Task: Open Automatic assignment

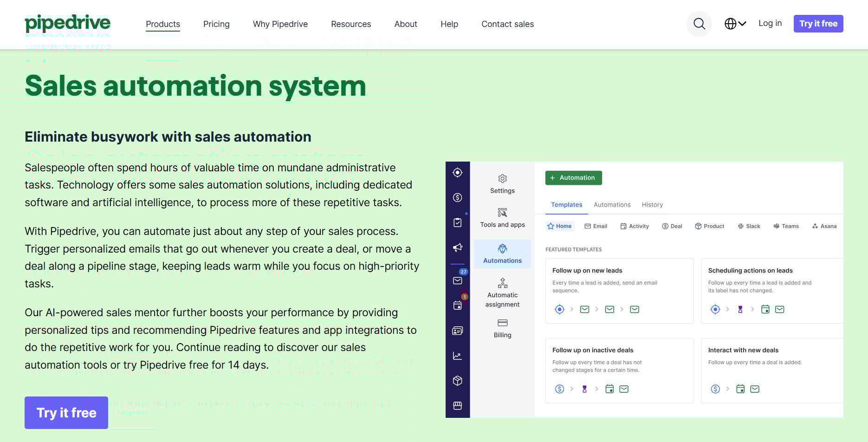Action: tap(502, 293)
